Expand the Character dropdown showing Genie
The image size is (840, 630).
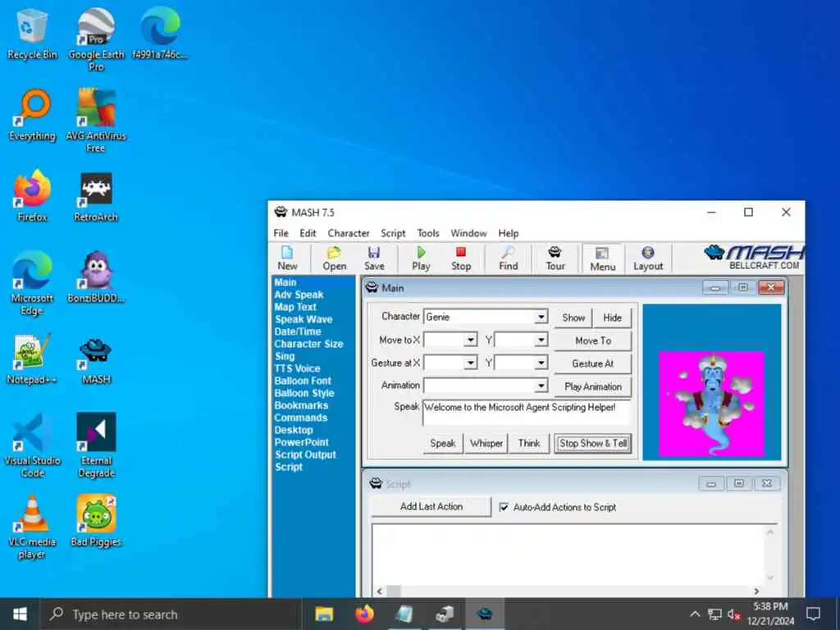(x=541, y=317)
